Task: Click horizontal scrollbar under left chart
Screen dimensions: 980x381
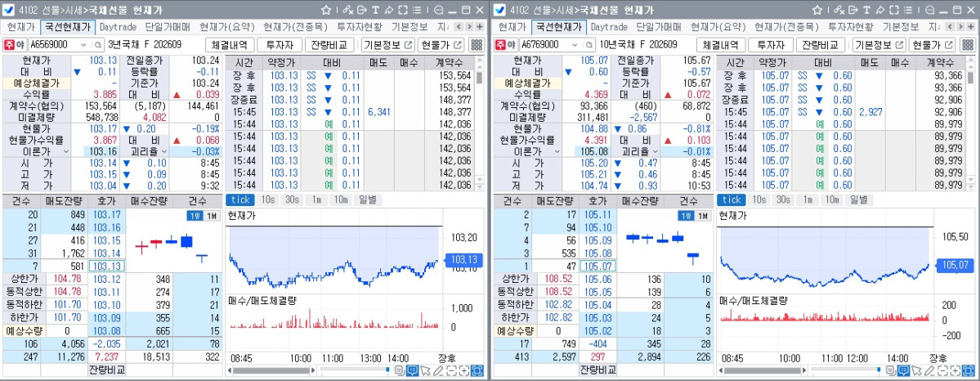Action: pyautogui.click(x=272, y=370)
